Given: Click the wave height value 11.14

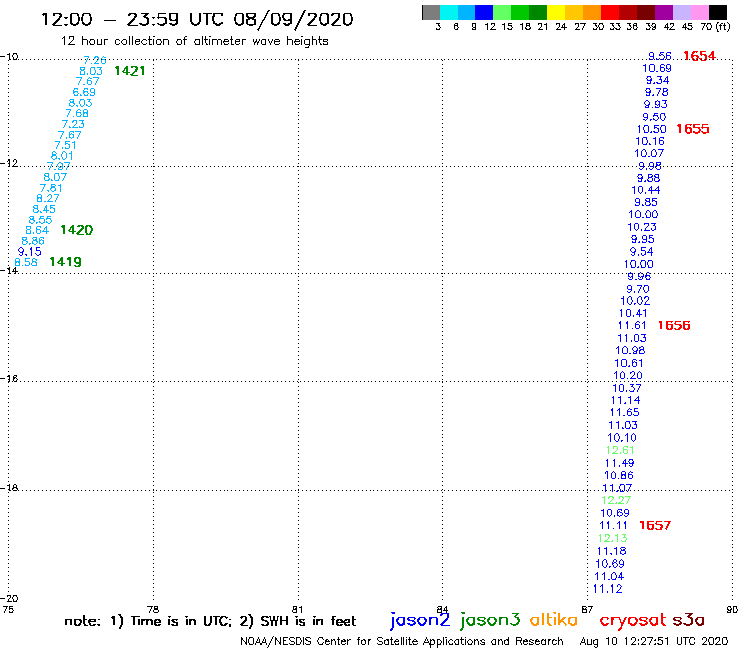Looking at the screenshot, I should 625,400.
